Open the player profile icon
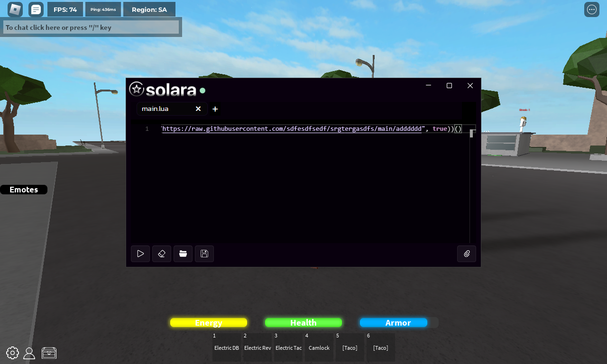 point(29,353)
